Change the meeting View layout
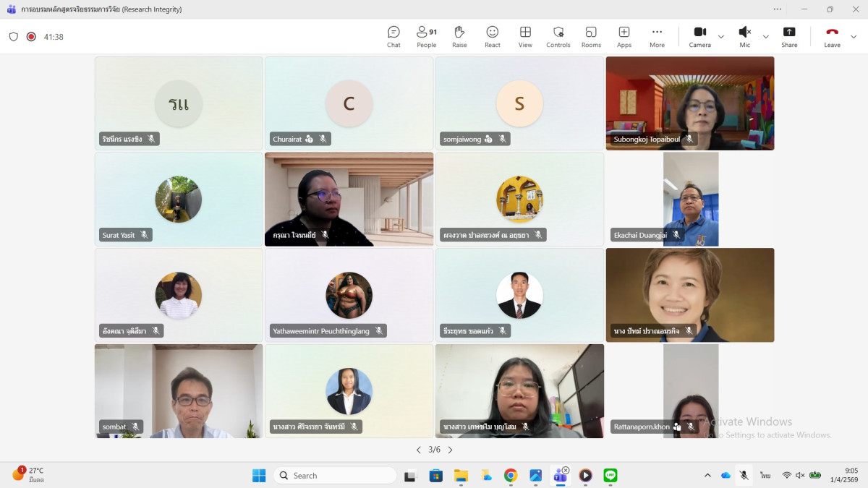Screen dimensions: 868x488 (525, 36)
